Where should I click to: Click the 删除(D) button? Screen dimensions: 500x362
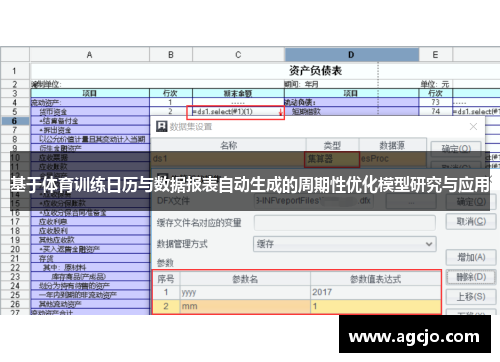471,277
